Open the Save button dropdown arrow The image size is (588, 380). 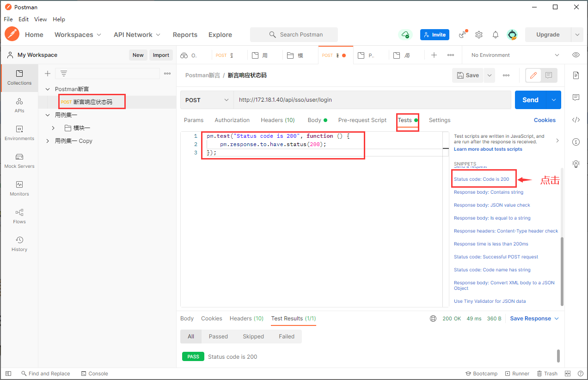(x=490, y=75)
